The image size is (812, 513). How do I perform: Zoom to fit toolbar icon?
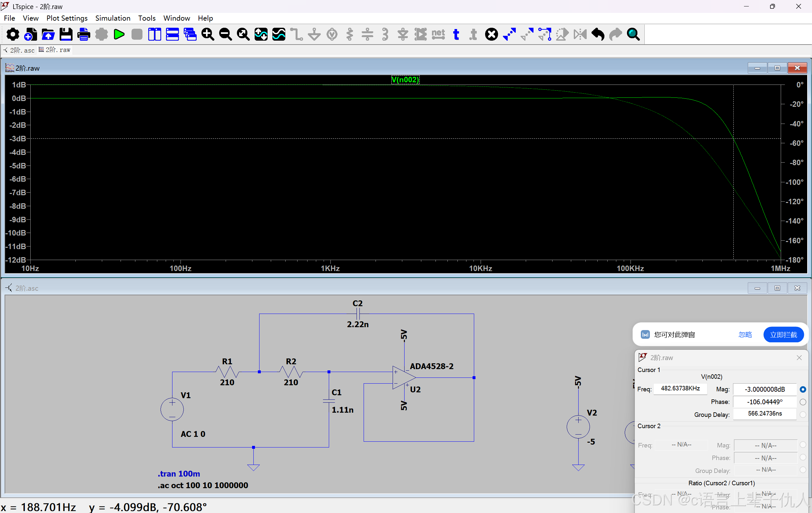(243, 35)
